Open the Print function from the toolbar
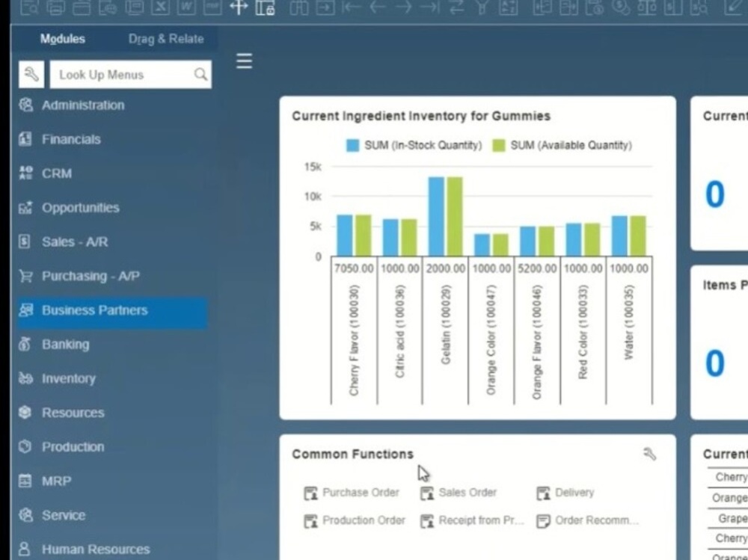This screenshot has height=560, width=748. (54, 8)
